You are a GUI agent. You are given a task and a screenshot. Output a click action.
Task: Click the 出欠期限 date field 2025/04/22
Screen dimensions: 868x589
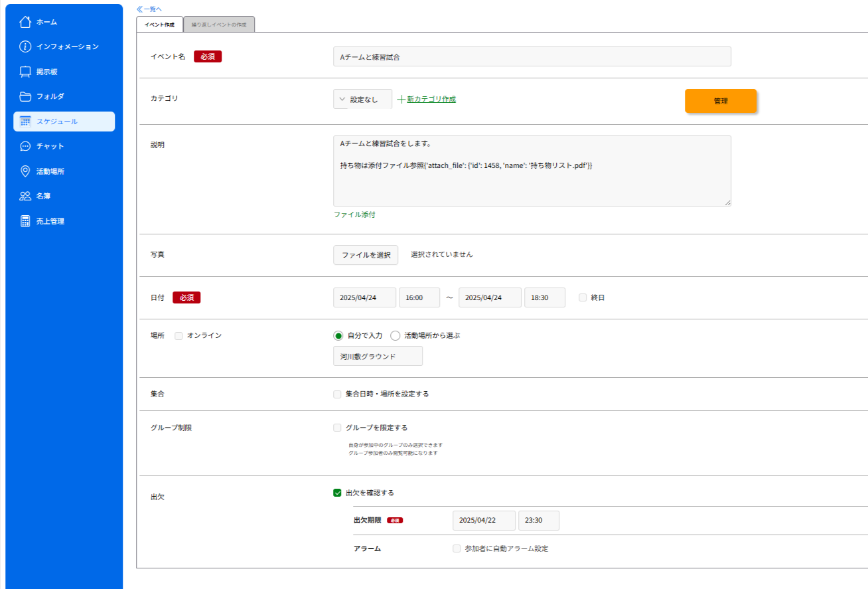click(484, 521)
